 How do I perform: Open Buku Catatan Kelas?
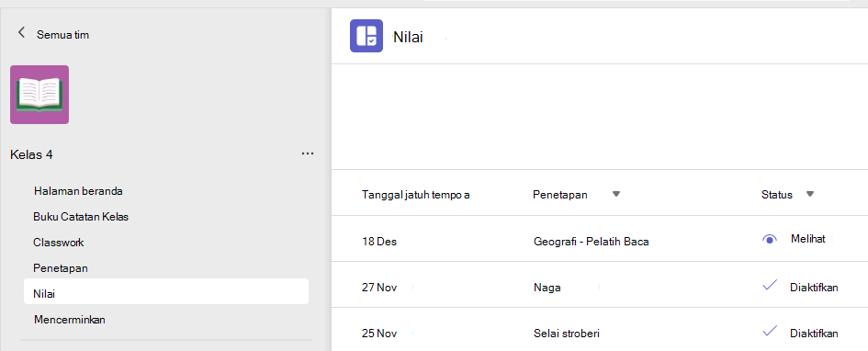[x=81, y=217]
